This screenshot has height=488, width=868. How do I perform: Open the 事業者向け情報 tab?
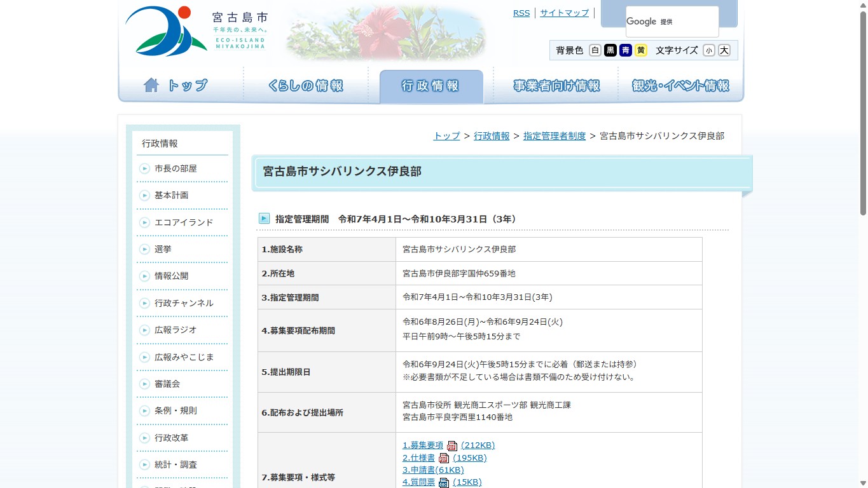(556, 85)
